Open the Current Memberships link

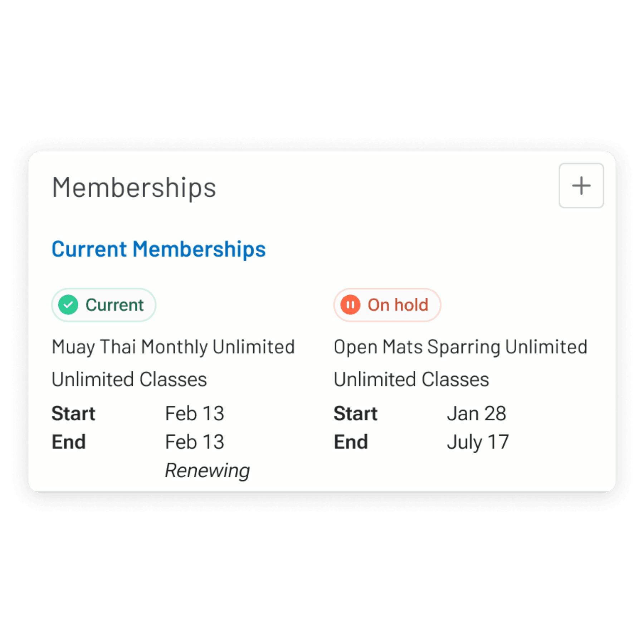[158, 249]
